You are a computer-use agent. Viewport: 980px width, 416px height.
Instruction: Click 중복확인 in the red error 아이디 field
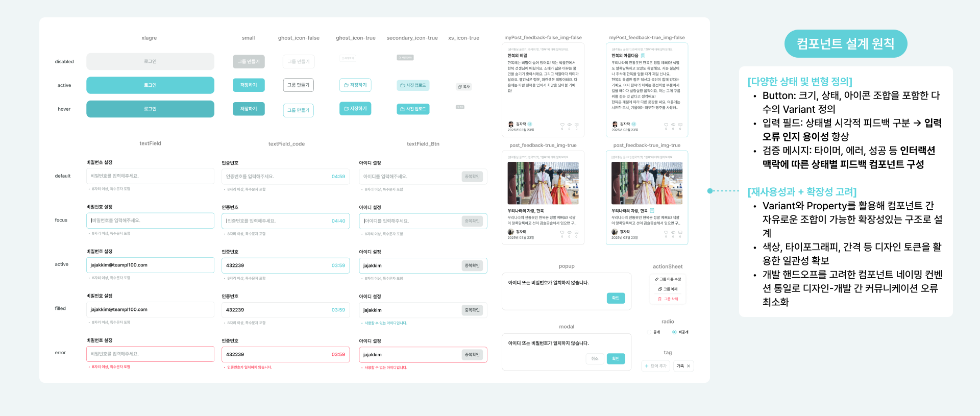[x=472, y=355]
